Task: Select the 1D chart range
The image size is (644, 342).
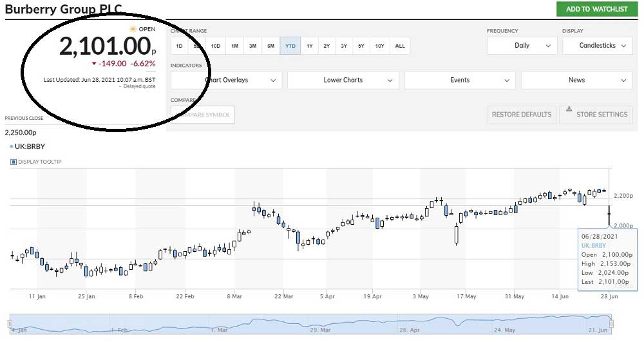Action: 179,46
